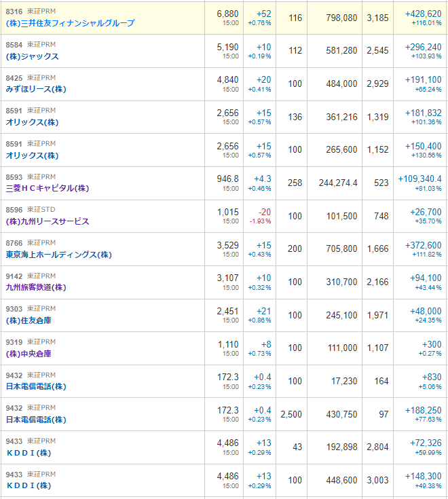Viewport: 448px width, 499px height.
Task: Select market value 310,700
Action: point(341,282)
